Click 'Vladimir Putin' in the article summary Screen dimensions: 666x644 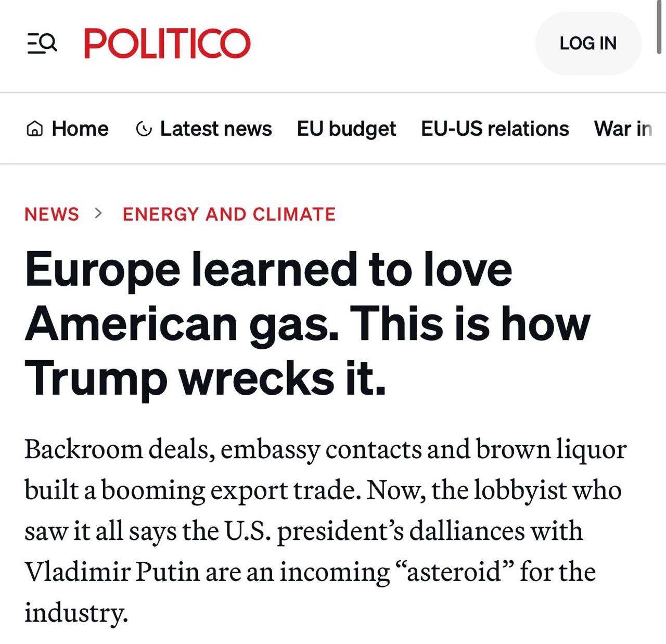click(x=112, y=572)
